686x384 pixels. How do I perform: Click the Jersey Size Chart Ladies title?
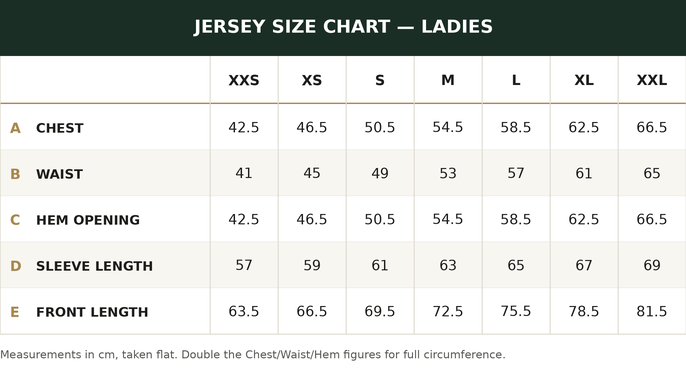point(343,27)
